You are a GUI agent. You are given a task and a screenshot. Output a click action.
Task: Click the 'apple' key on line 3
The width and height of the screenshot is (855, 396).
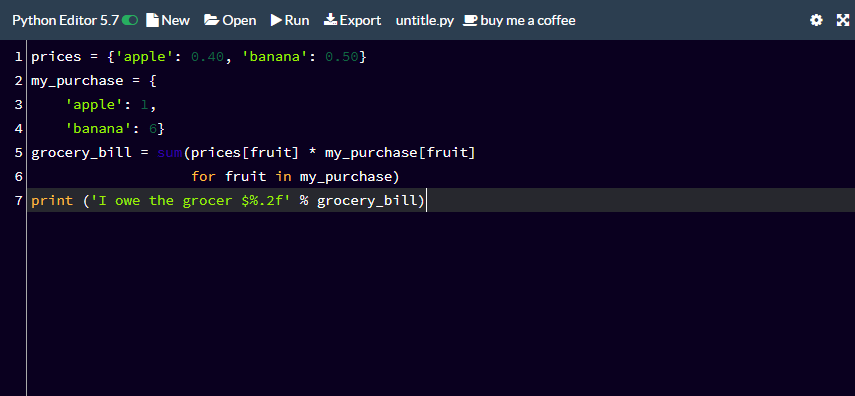[94, 105]
